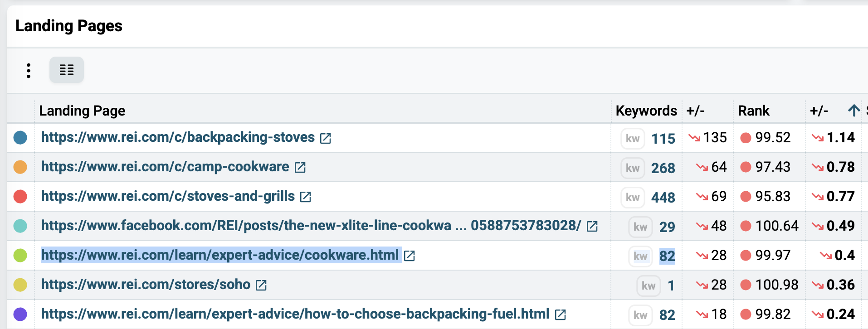The width and height of the screenshot is (868, 329).
Task: Open how-to-choose-backpacking-fuel external link icon
Action: point(560,315)
